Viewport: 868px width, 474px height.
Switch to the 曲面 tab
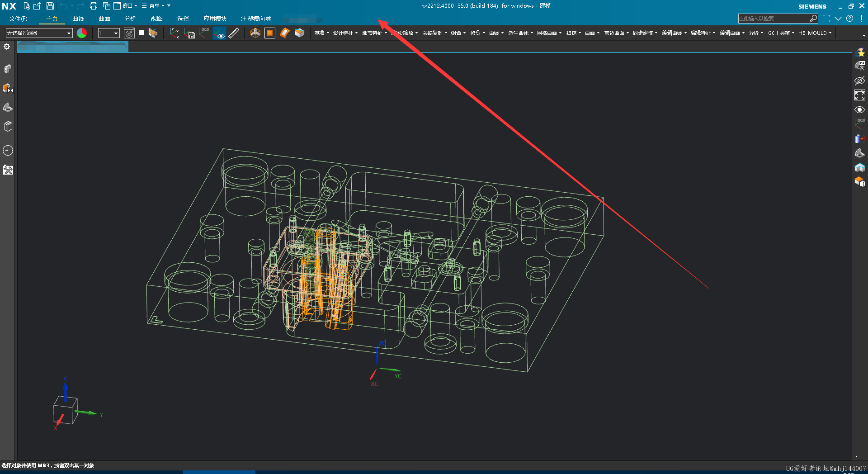coord(104,19)
